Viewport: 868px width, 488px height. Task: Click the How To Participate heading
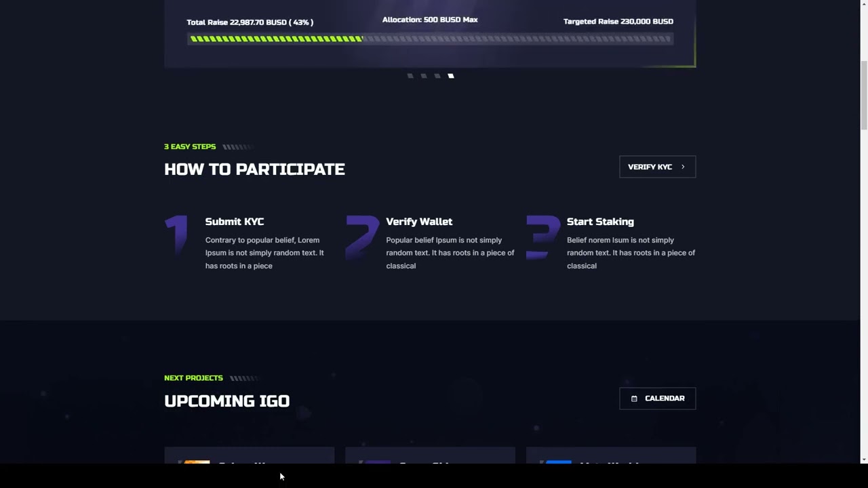(254, 169)
